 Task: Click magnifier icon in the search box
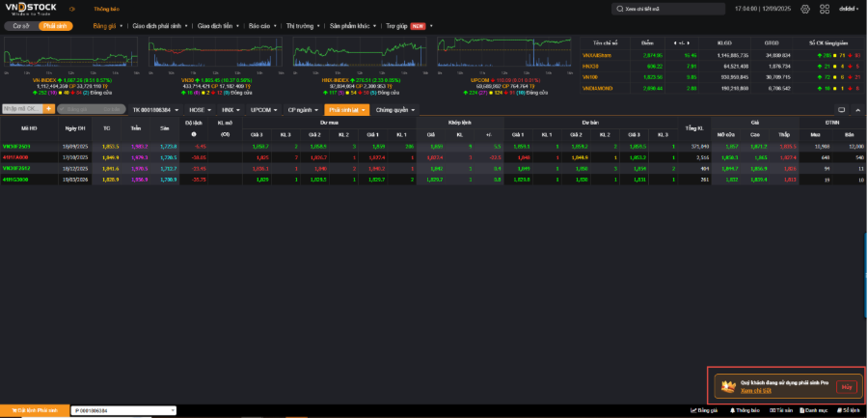[620, 9]
